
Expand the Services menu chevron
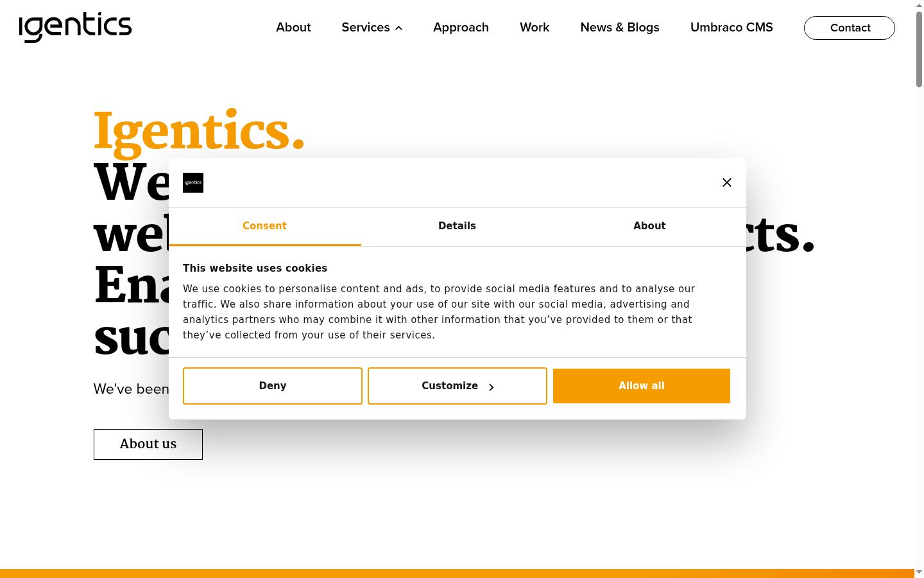(398, 28)
